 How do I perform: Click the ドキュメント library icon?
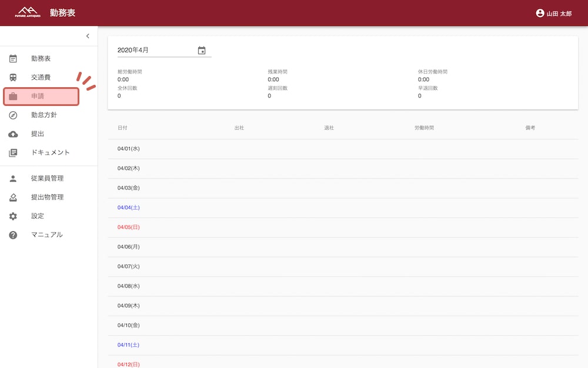(13, 153)
